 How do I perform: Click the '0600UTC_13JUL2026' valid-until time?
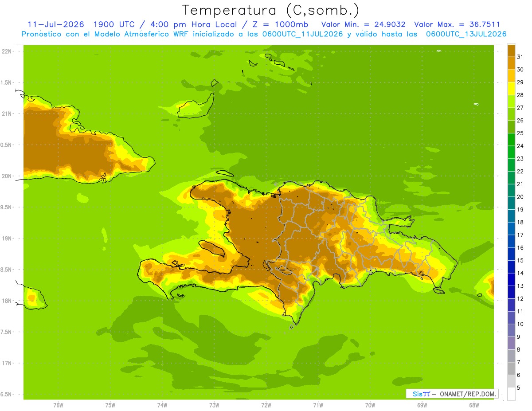pyautogui.click(x=466, y=34)
